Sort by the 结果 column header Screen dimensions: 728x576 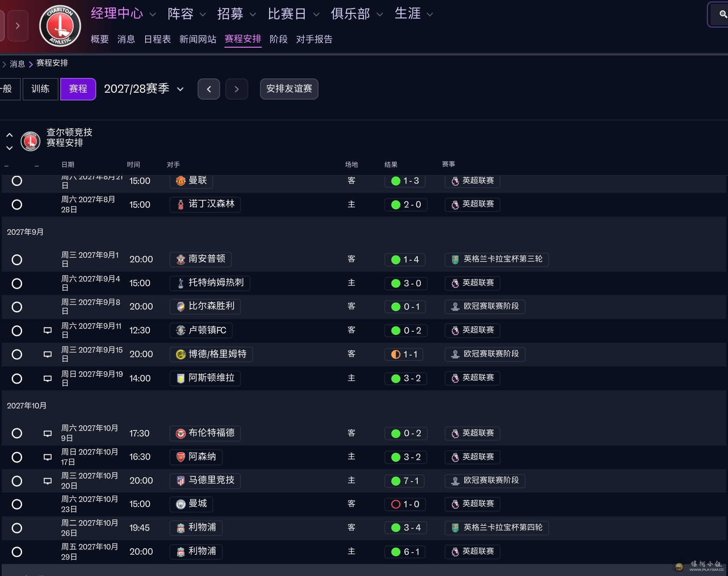click(391, 165)
